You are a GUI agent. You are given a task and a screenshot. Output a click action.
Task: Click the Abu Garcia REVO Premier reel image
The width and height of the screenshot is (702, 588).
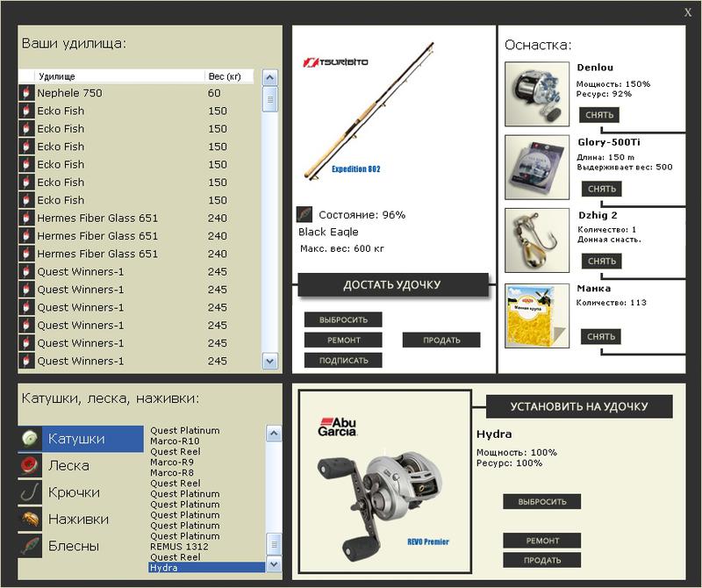pyautogui.click(x=385, y=482)
